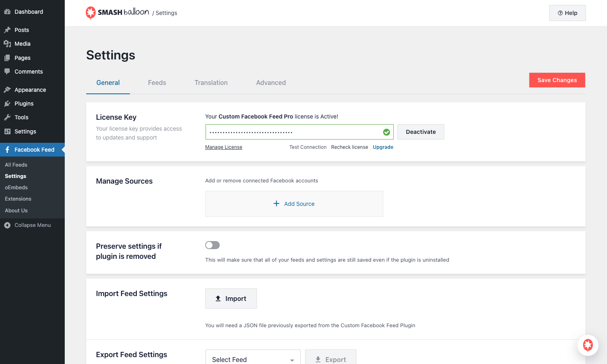This screenshot has width=607, height=364.
Task: Click the Deactivate license button
Action: point(421,132)
